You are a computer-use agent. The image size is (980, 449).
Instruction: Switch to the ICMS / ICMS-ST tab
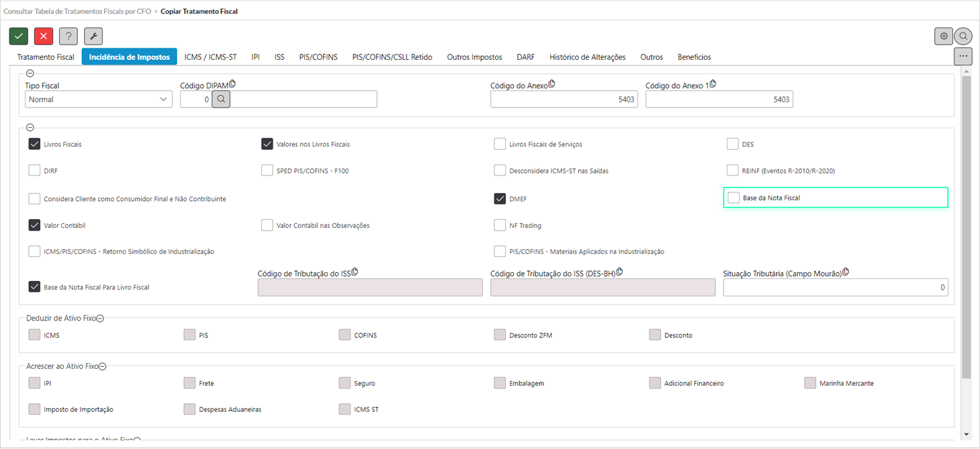210,57
